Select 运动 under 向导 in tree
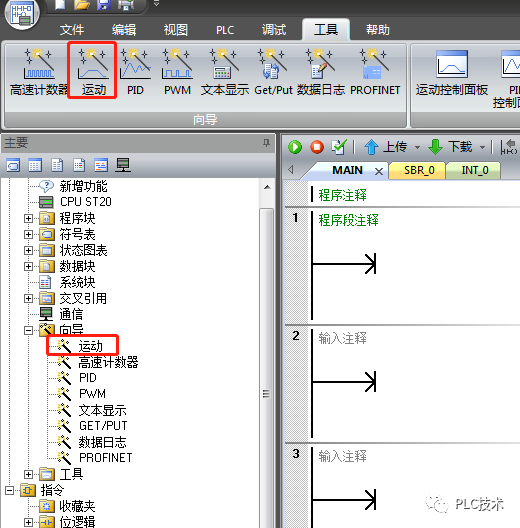 click(x=90, y=346)
